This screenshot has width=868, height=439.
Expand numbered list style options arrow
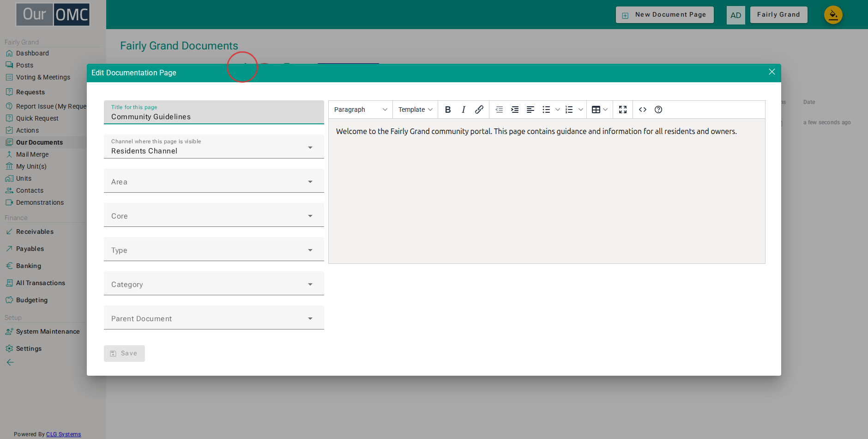pyautogui.click(x=581, y=110)
